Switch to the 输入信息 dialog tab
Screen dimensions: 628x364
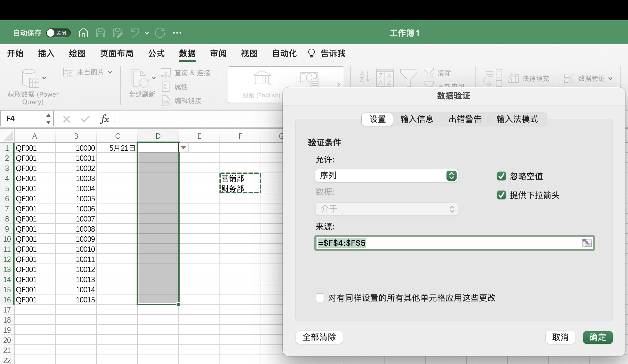coord(417,119)
